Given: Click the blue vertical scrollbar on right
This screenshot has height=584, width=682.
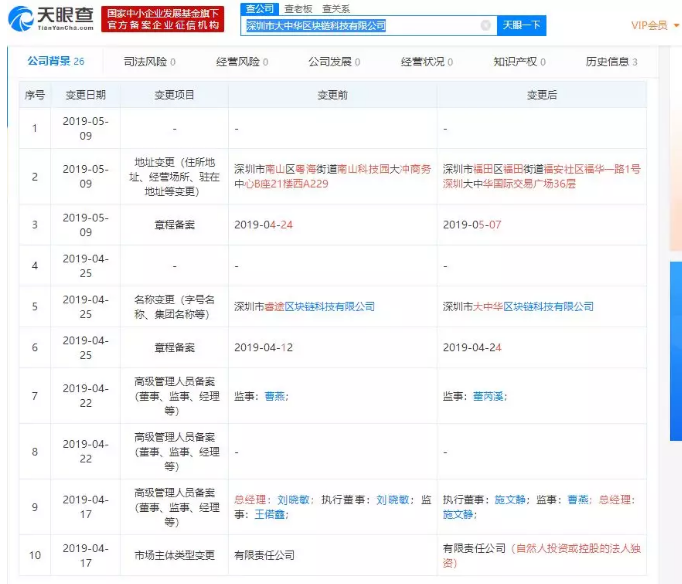Looking at the screenshot, I should 676,351.
